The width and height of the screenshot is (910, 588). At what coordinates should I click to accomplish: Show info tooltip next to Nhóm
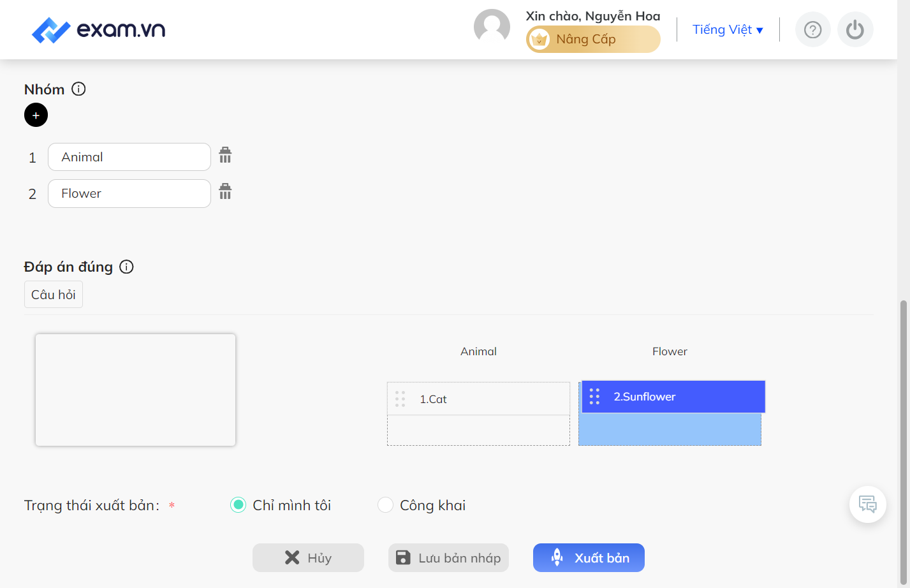coord(78,89)
